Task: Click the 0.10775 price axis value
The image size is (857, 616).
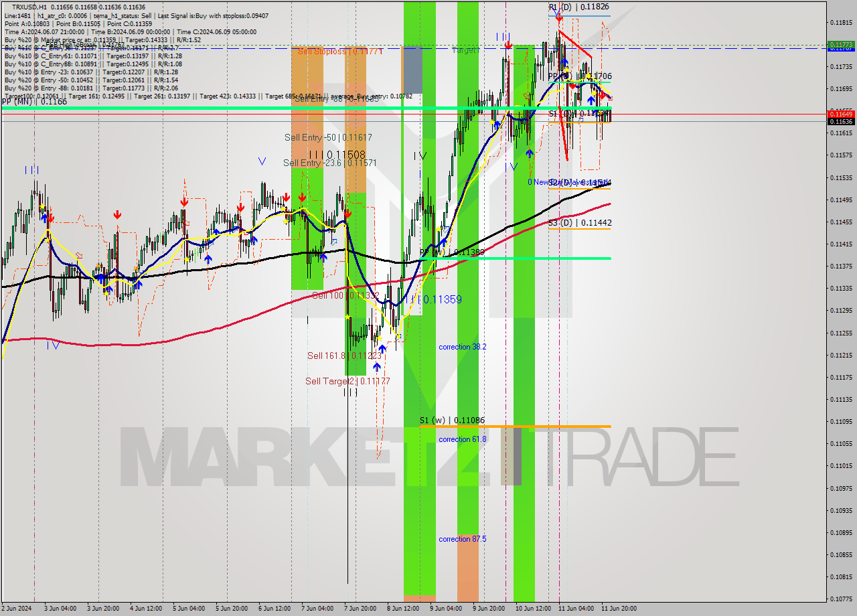Action: pos(841,599)
